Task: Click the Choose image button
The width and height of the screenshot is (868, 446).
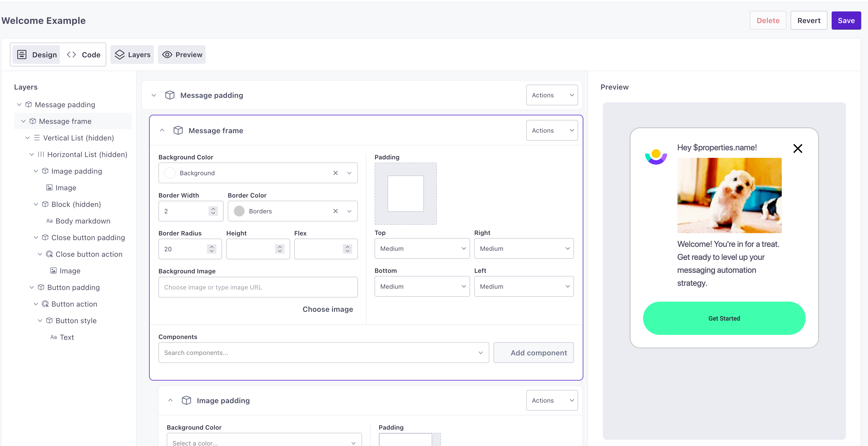Action: (328, 308)
